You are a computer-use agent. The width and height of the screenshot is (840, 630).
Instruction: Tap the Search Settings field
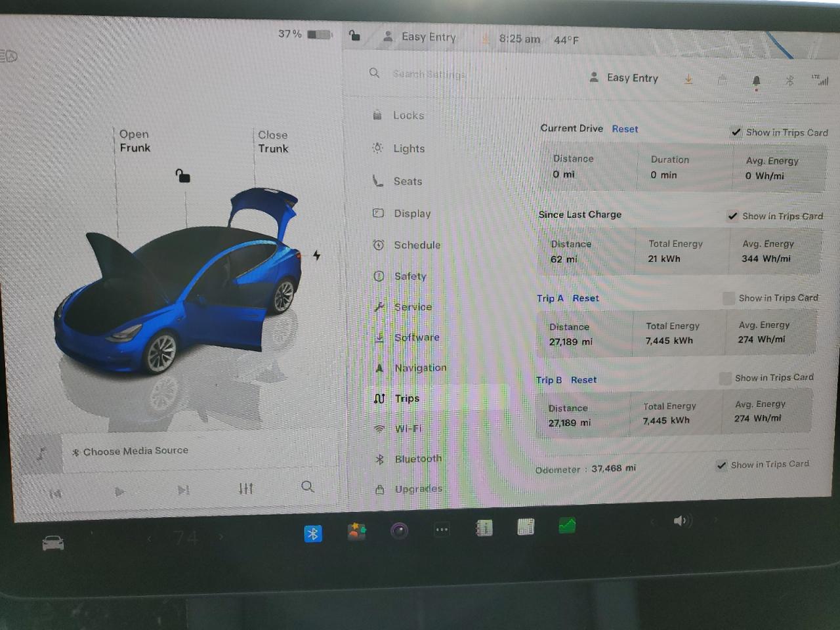tap(429, 74)
